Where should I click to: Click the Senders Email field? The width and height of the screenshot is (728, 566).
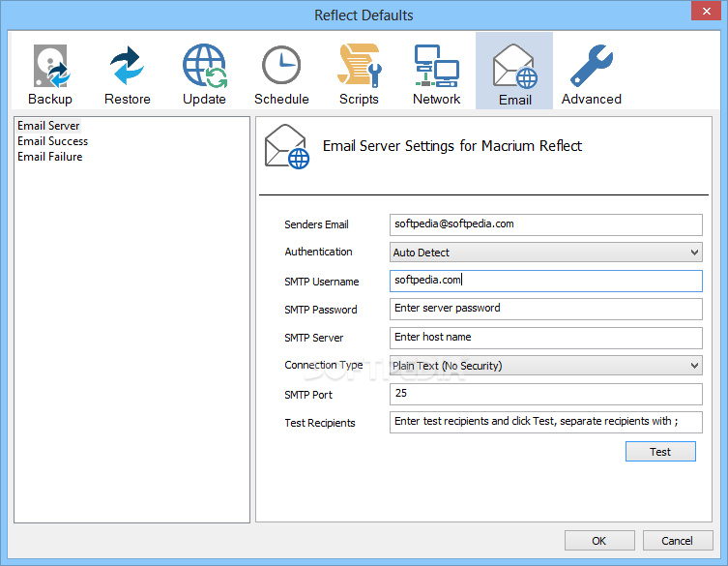coord(545,224)
